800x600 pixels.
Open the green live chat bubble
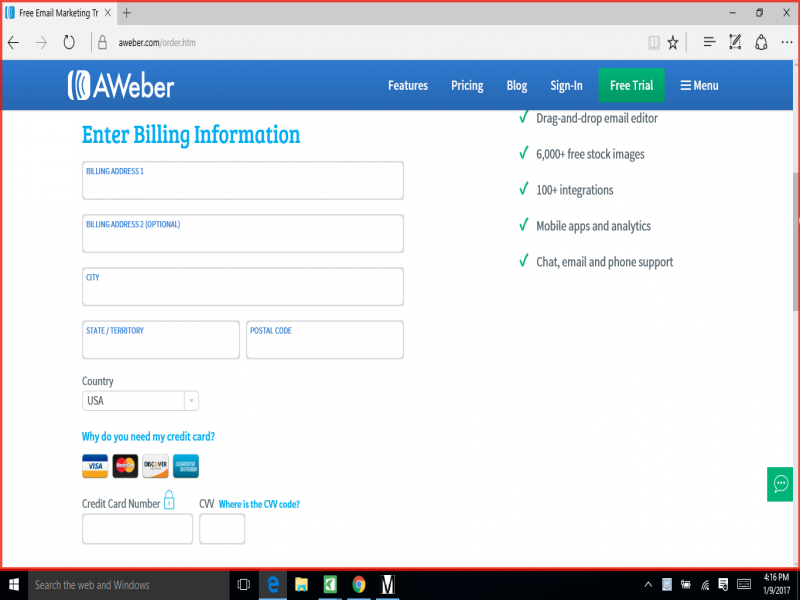780,484
